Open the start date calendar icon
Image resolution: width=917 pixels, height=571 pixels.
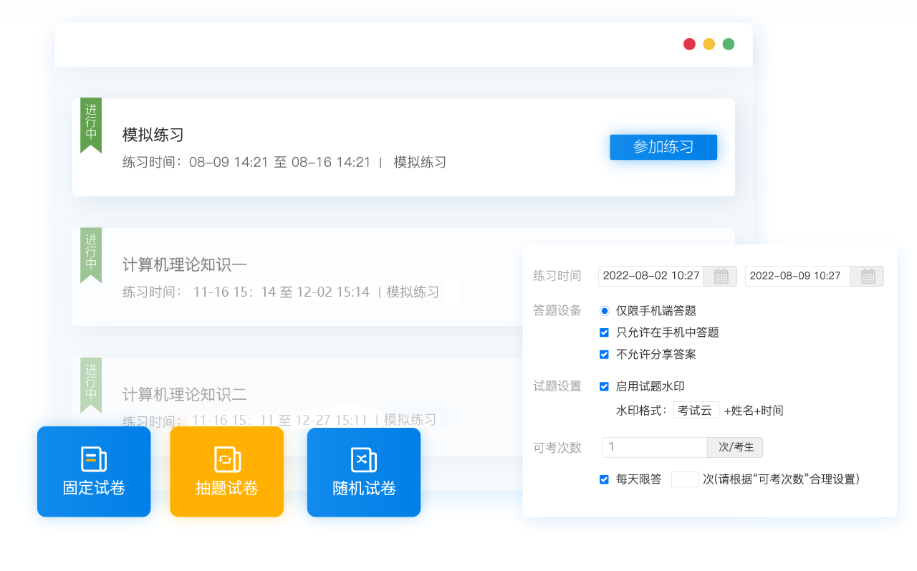coord(720,276)
